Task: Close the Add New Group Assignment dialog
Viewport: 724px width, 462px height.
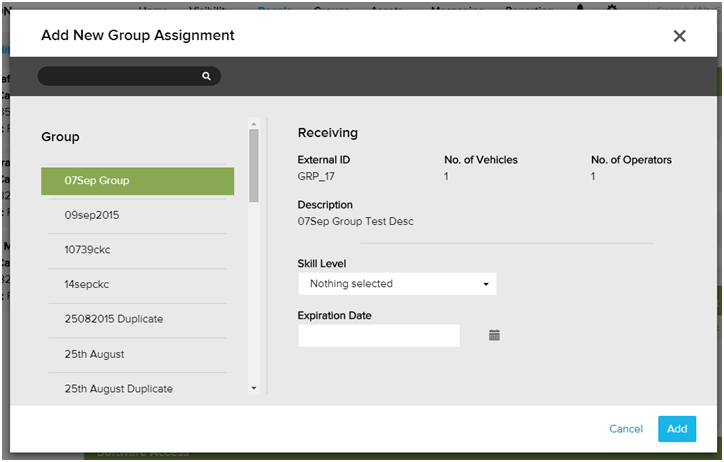Action: pyautogui.click(x=679, y=36)
